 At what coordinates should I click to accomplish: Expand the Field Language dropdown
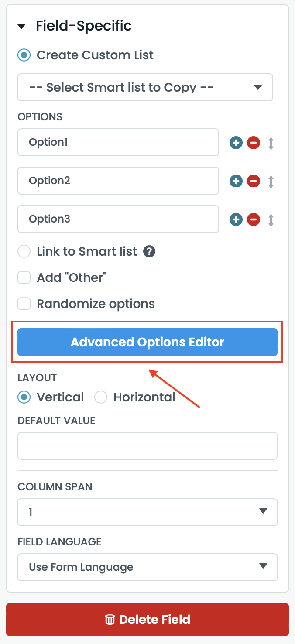tap(147, 567)
